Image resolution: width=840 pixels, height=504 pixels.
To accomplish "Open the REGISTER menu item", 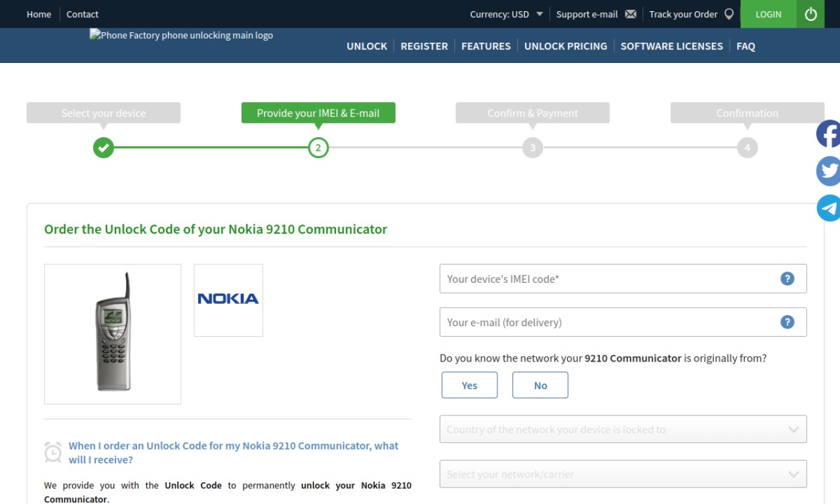I will click(x=424, y=46).
